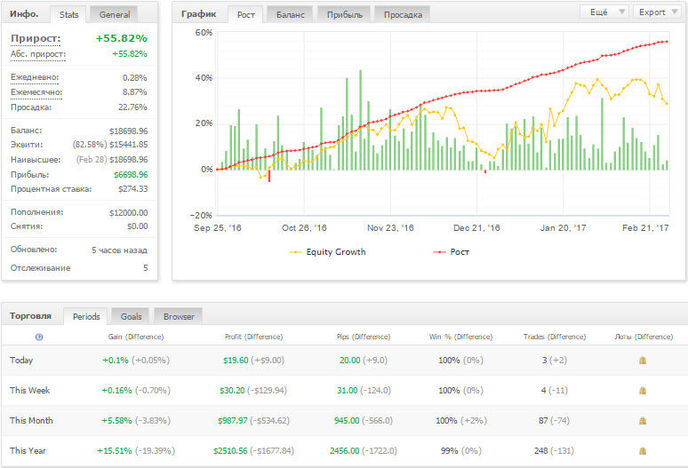Expand the Export dropdown
Image resolution: width=688 pixels, height=468 pixels.
[657, 12]
